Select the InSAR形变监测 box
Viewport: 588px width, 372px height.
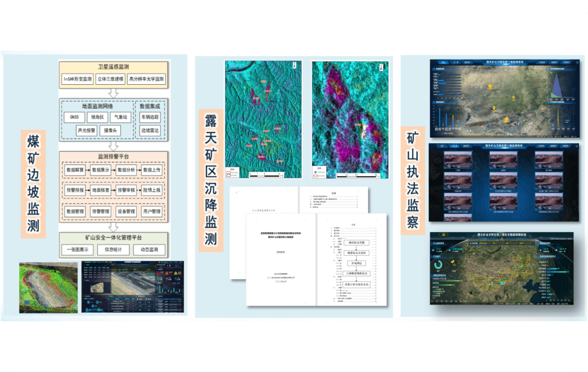click(78, 79)
